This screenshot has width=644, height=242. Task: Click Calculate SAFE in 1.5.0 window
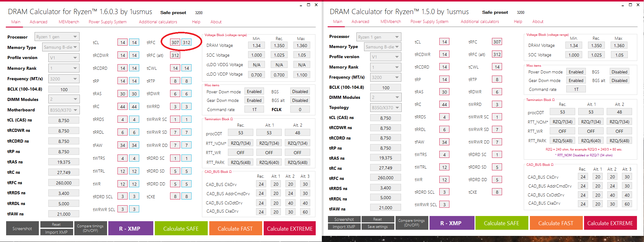click(501, 223)
